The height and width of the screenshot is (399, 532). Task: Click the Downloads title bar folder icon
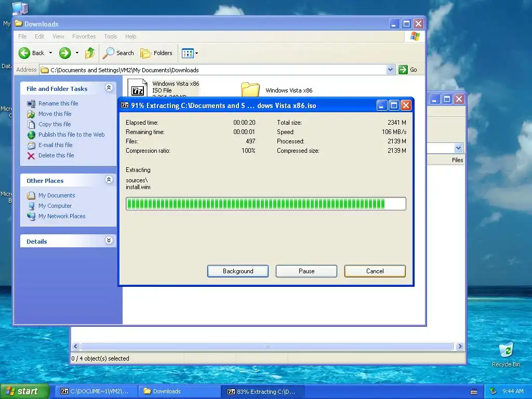click(19, 23)
